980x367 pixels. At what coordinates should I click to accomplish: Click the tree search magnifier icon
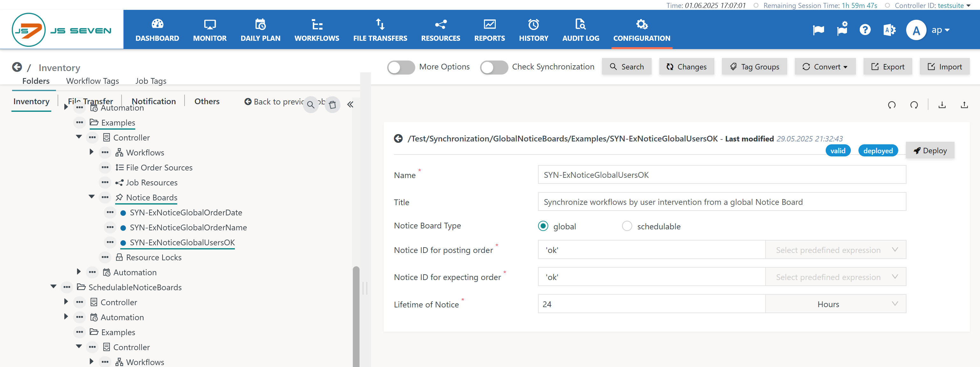tap(311, 104)
